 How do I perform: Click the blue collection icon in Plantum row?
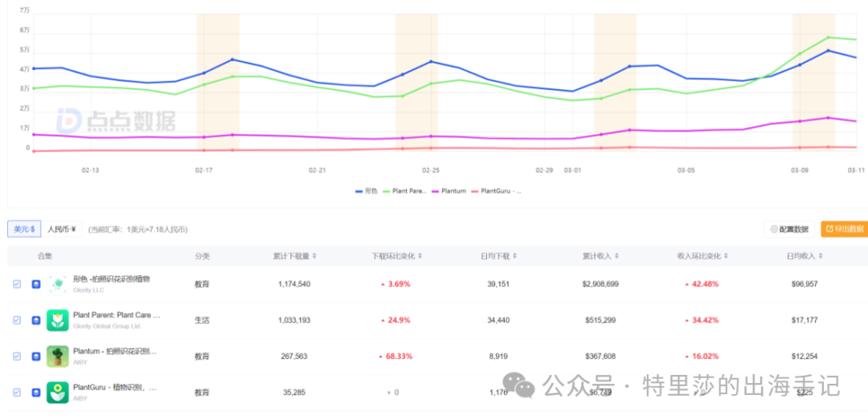click(36, 356)
